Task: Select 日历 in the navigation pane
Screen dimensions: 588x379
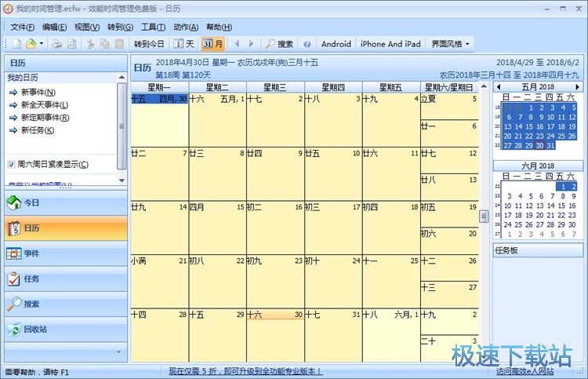Action: (66, 228)
